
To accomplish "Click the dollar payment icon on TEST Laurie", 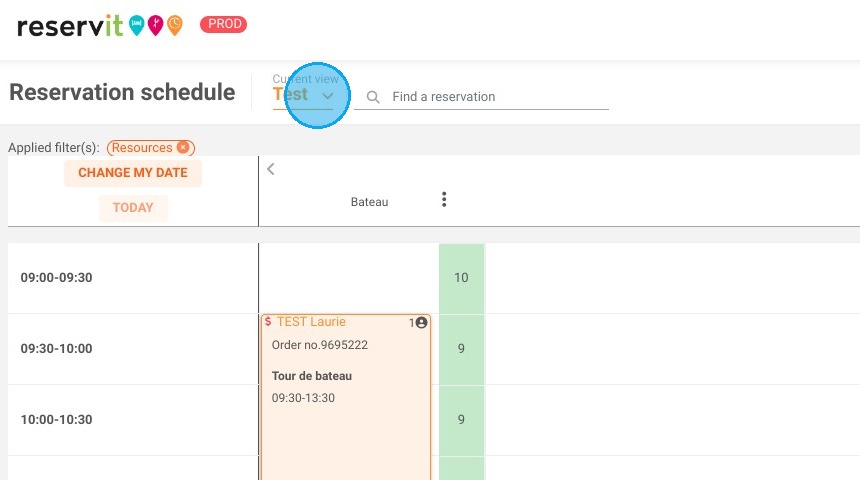I will 268,321.
